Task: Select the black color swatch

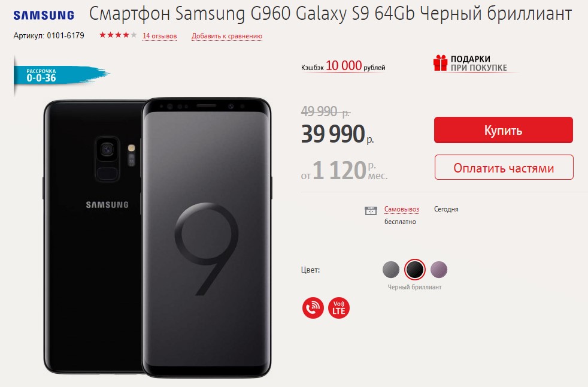Action: point(415,270)
